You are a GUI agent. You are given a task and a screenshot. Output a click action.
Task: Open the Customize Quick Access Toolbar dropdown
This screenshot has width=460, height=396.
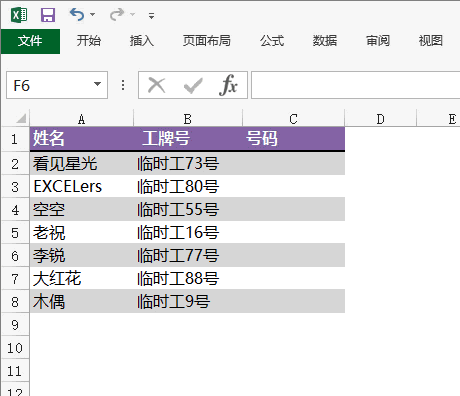152,15
